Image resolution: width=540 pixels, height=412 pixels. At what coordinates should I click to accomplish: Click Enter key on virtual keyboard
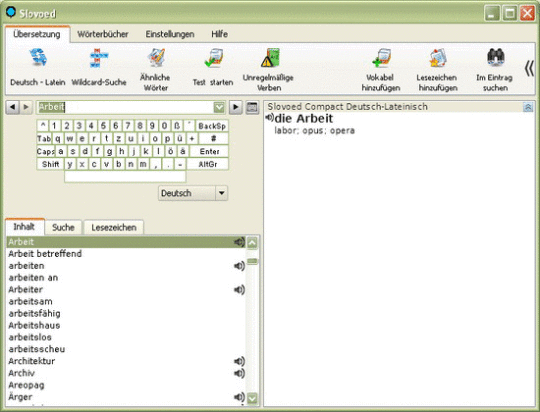pos(209,152)
